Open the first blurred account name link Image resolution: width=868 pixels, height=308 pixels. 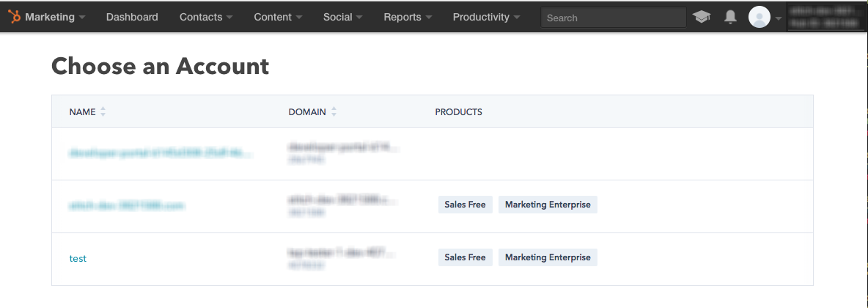click(x=160, y=154)
